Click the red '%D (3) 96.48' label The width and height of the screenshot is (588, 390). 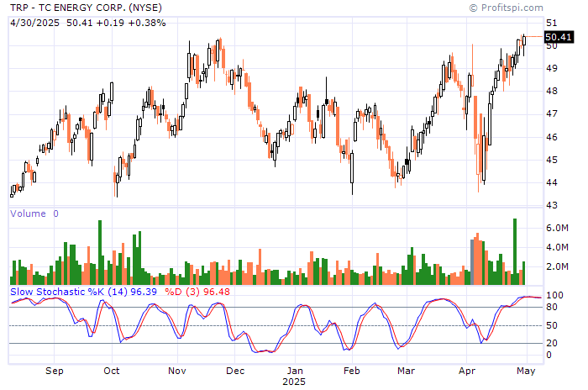197,292
